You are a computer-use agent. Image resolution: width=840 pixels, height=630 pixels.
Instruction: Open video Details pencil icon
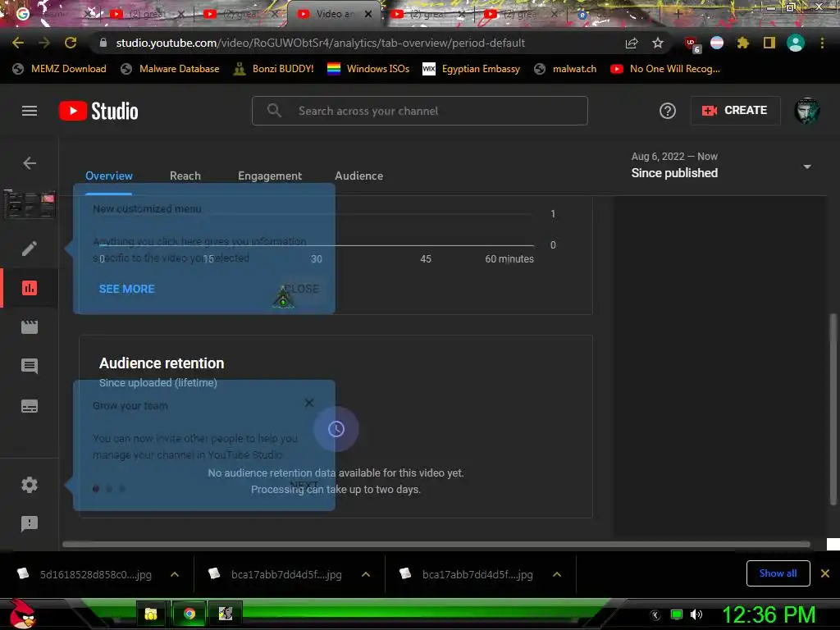point(30,249)
